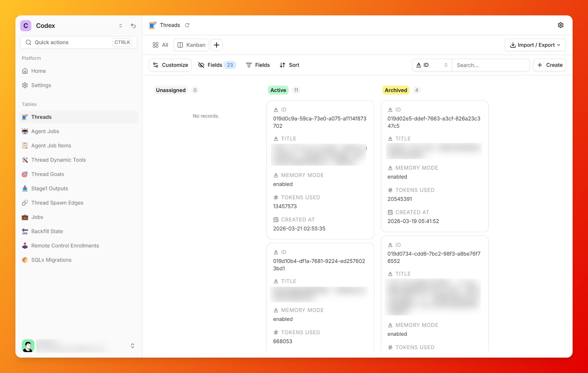Click the SQLx Migrations package icon
The width and height of the screenshot is (588, 373).
click(x=25, y=260)
